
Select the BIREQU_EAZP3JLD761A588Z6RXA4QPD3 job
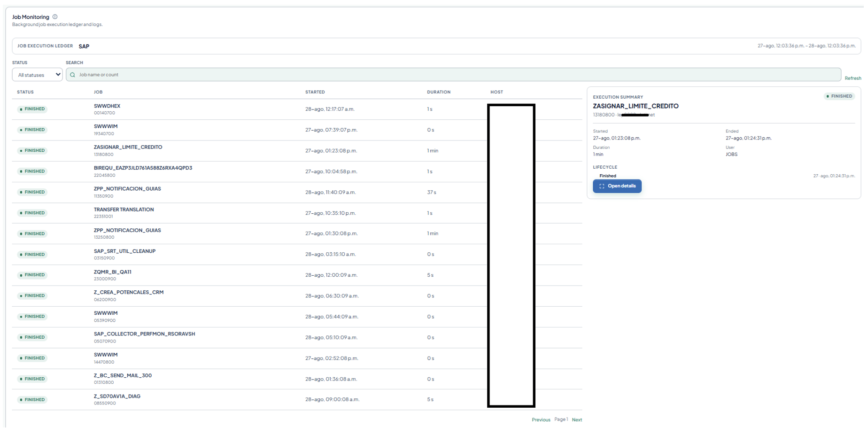pos(297,171)
